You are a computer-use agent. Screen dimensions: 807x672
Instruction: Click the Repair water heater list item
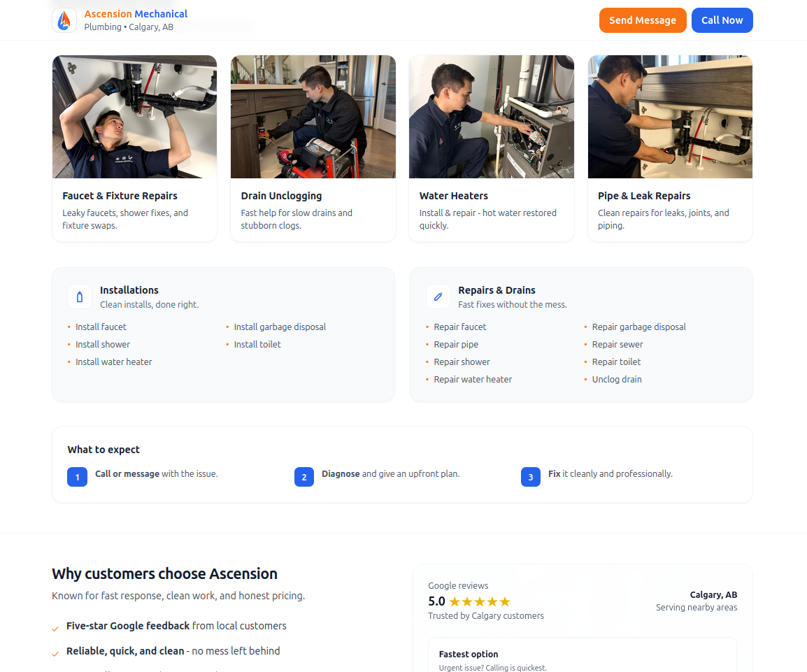[x=473, y=379]
